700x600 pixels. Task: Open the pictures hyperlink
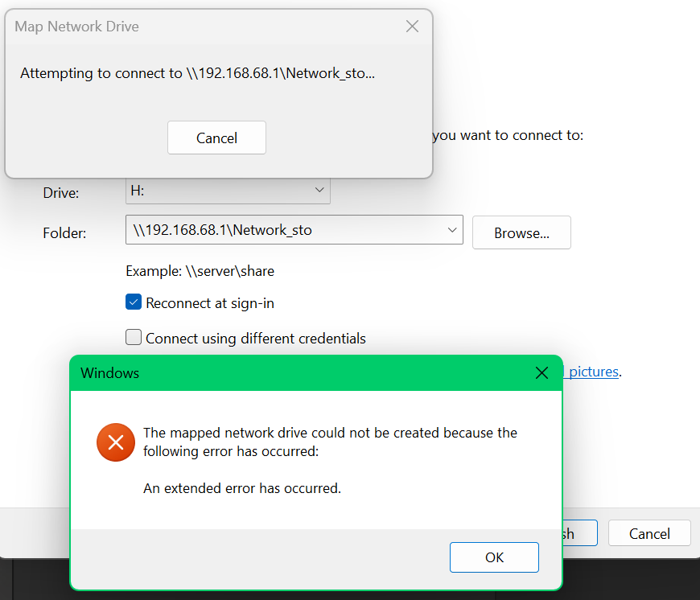[594, 372]
